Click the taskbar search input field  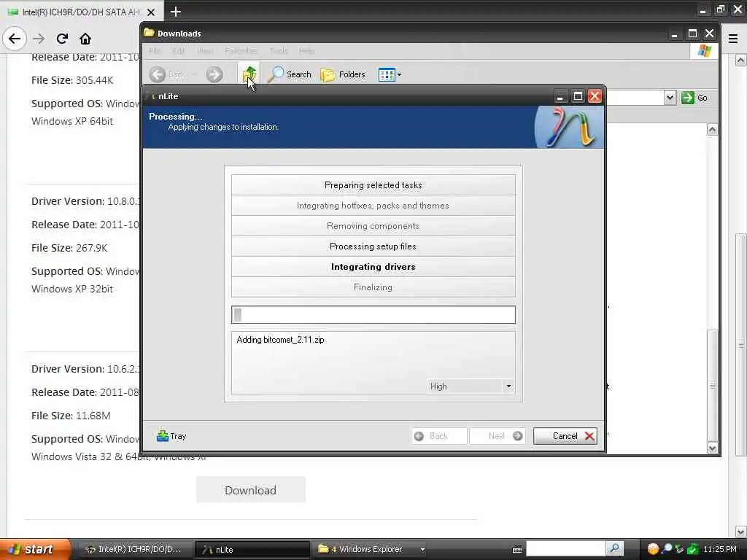point(566,549)
